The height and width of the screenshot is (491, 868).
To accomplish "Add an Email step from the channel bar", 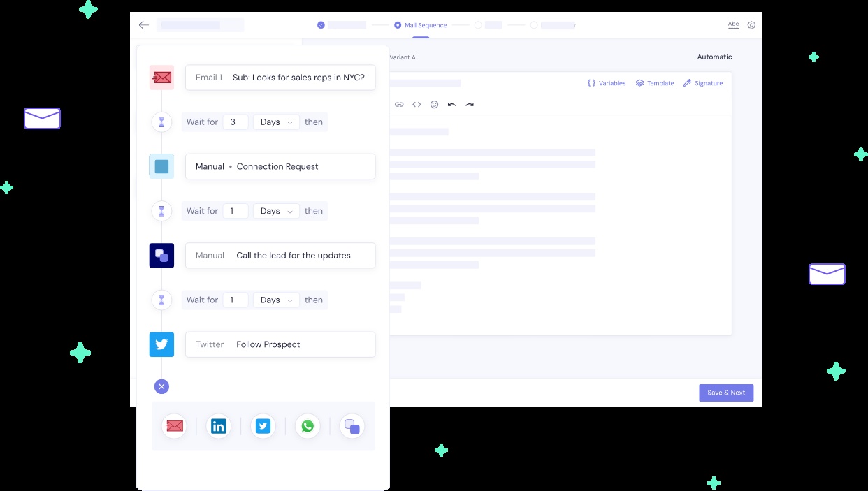I will coord(174,426).
